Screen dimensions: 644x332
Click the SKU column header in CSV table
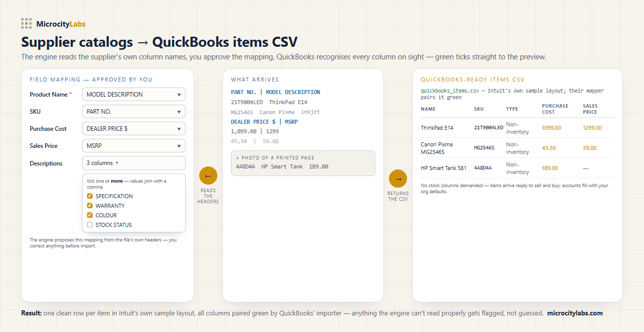(478, 109)
